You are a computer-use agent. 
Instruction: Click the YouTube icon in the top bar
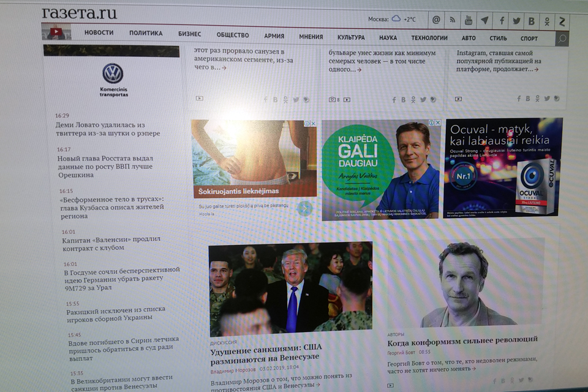469,20
